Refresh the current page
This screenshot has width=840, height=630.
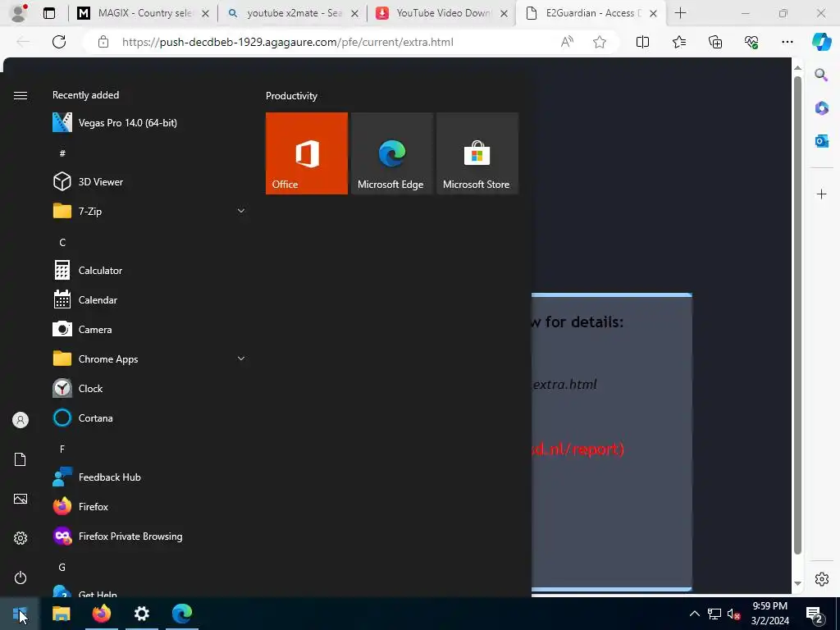coord(59,42)
